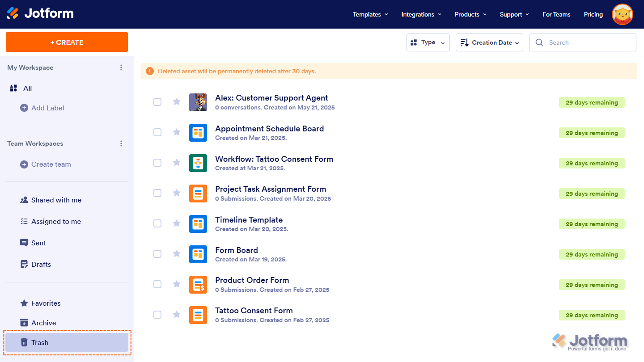This screenshot has width=644, height=362.
Task: Click the Timeline Template board icon
Action: (x=198, y=224)
